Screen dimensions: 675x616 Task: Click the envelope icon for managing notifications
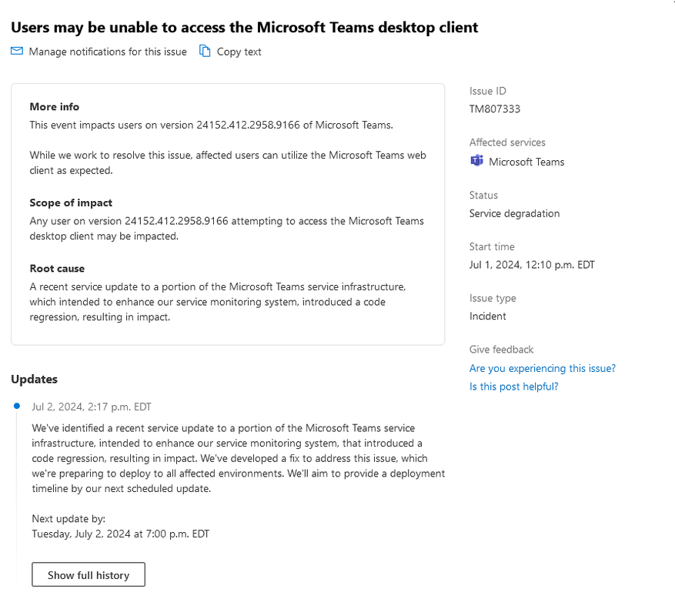point(17,52)
